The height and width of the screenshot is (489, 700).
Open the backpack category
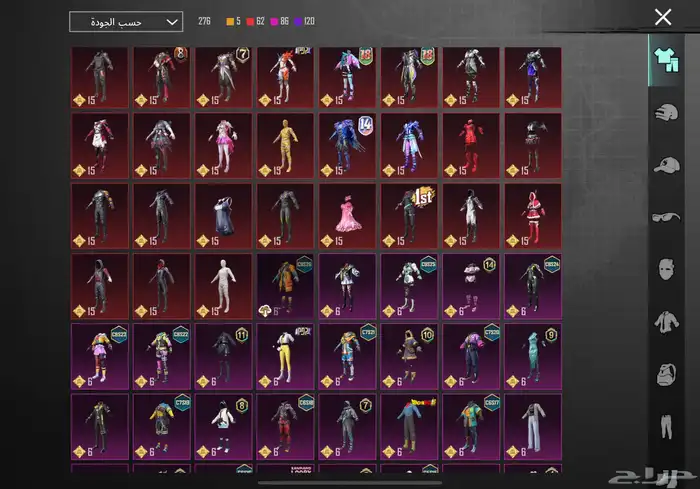click(x=664, y=375)
